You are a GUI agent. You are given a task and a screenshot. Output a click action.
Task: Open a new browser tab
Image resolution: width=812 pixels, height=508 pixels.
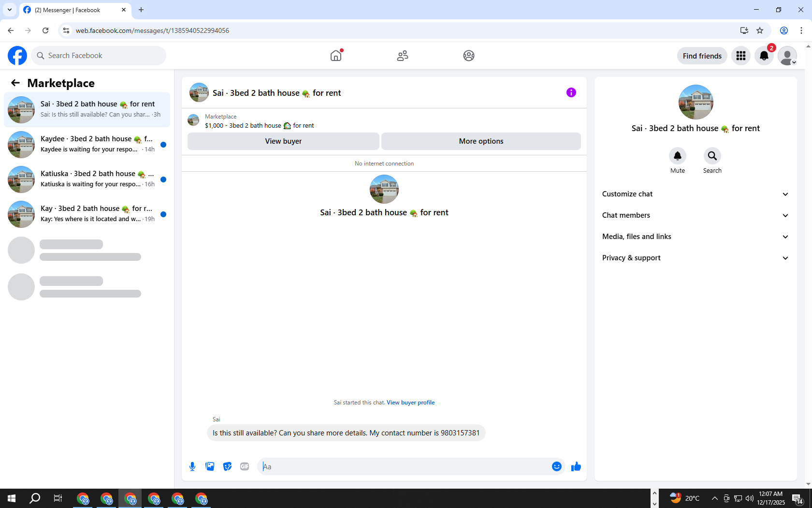pyautogui.click(x=141, y=10)
